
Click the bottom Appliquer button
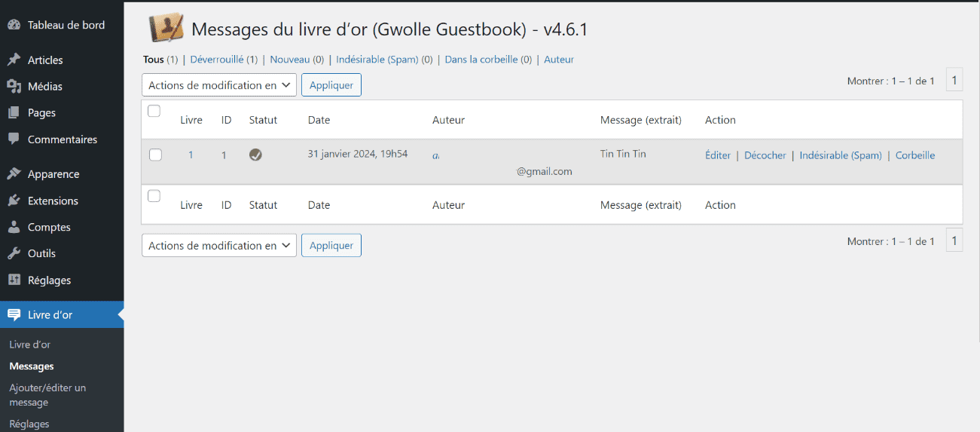[x=331, y=245]
